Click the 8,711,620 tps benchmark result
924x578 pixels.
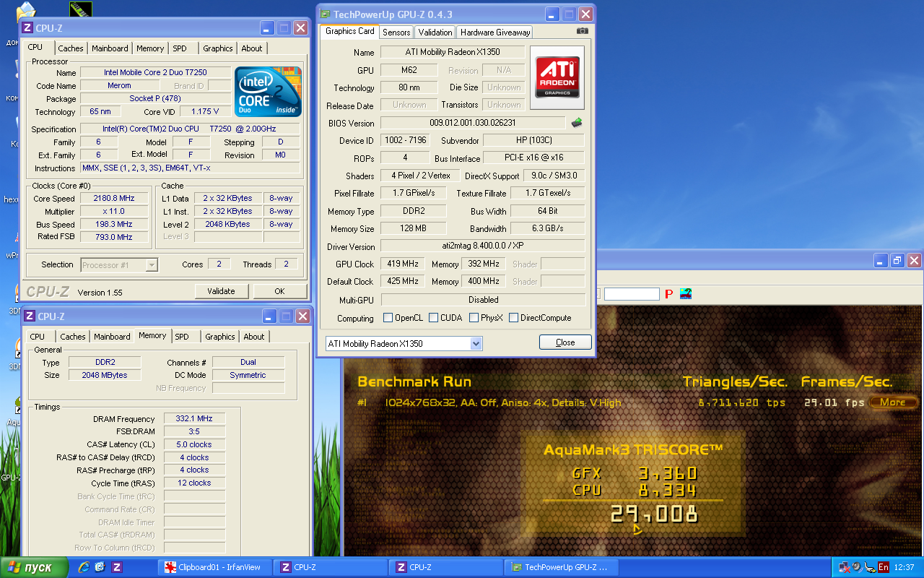[x=742, y=402]
